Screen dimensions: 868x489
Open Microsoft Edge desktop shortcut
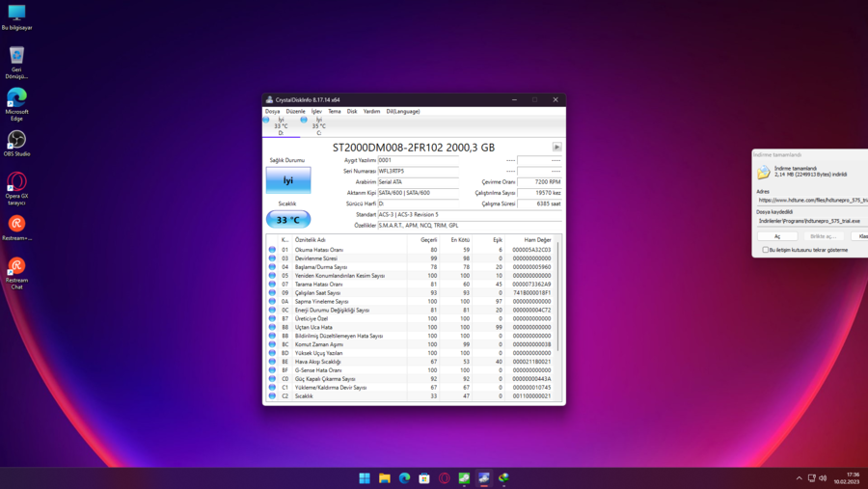point(16,100)
